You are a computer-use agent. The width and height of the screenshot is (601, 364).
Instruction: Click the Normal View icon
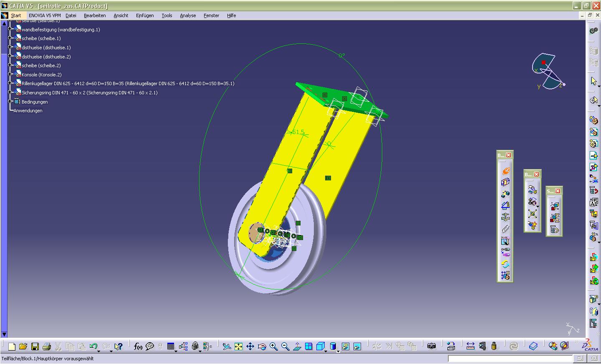pos(297,346)
